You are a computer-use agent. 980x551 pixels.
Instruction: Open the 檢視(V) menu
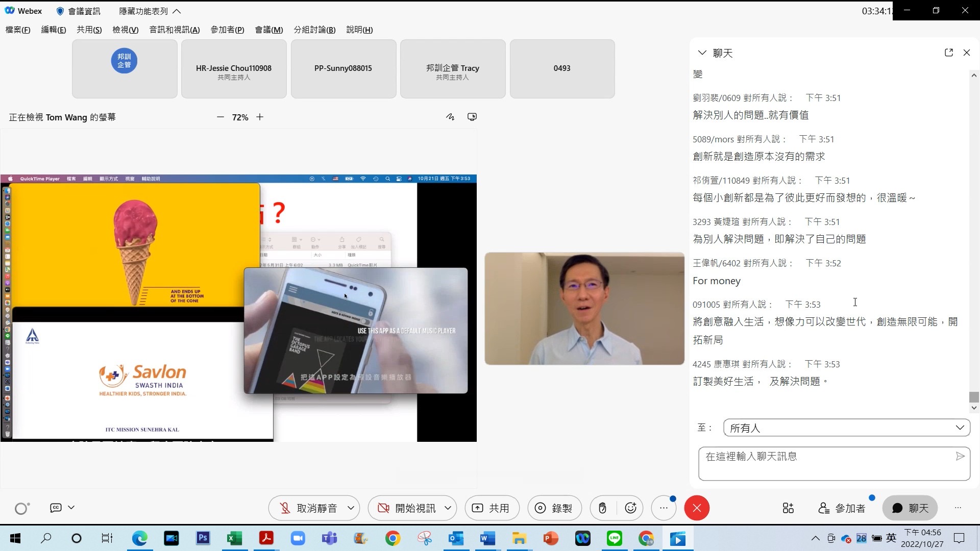pos(126,30)
